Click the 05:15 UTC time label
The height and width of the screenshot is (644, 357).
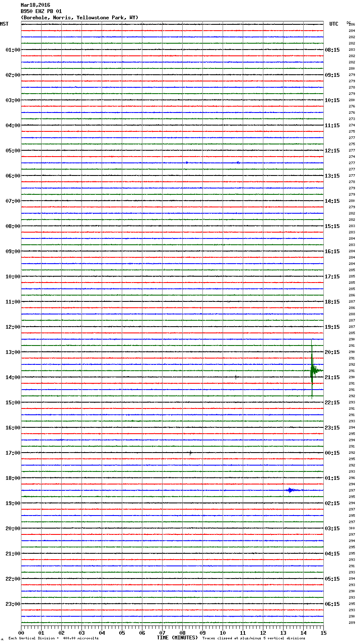(x=332, y=579)
